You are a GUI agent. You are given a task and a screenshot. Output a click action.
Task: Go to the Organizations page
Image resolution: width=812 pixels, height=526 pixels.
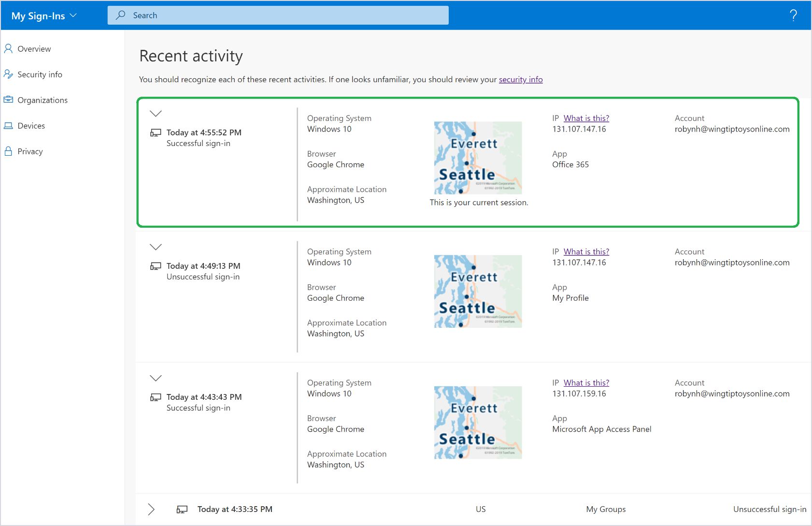click(x=43, y=100)
